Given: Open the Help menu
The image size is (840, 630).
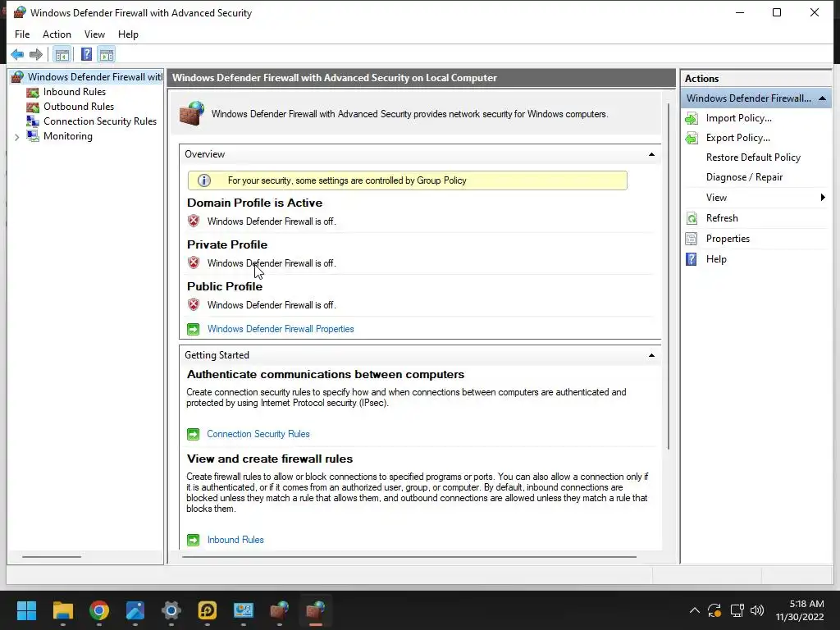Looking at the screenshot, I should pos(128,34).
